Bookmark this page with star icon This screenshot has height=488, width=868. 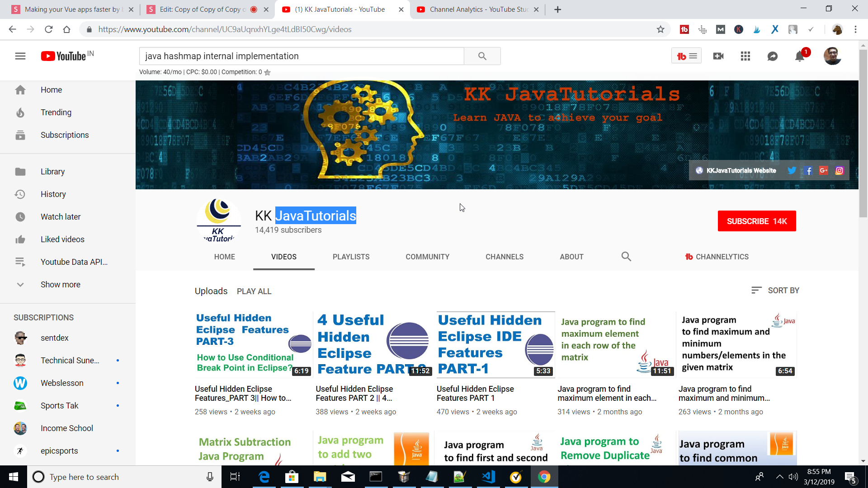tap(660, 29)
